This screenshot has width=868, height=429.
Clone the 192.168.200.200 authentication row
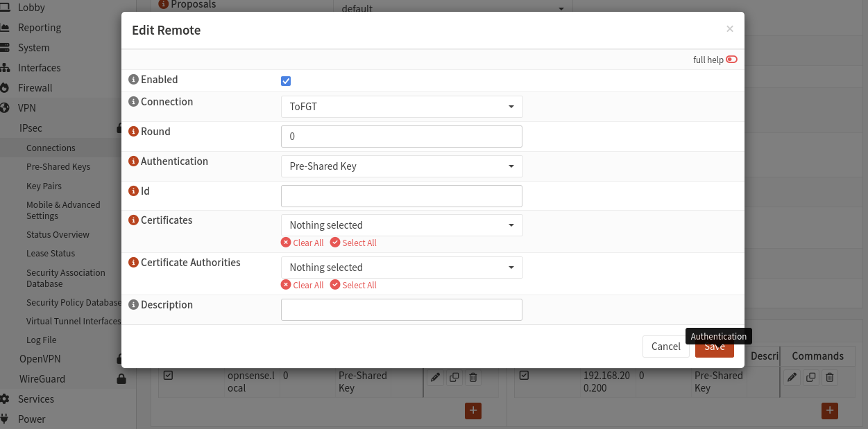tap(810, 378)
